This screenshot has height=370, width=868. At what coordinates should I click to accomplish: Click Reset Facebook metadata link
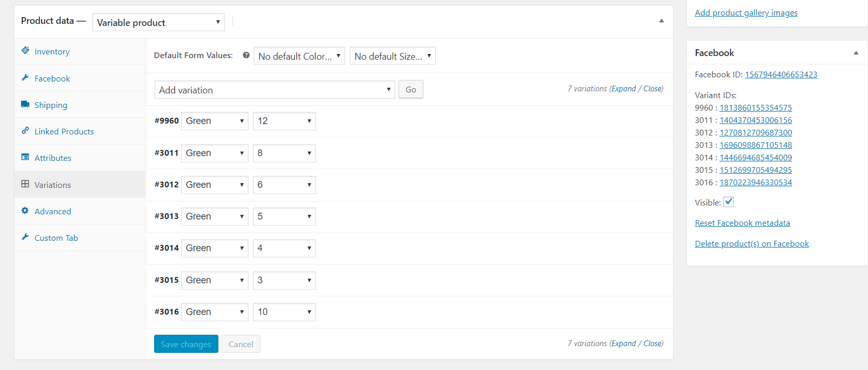point(742,223)
